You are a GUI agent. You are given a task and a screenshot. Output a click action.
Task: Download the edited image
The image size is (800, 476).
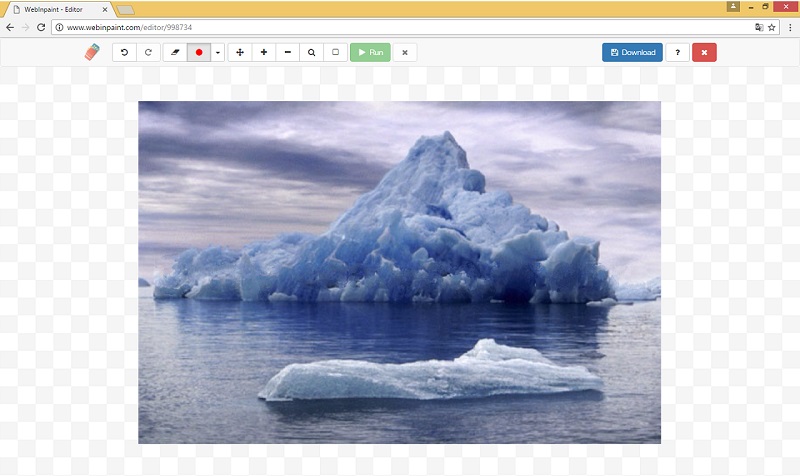pos(632,52)
